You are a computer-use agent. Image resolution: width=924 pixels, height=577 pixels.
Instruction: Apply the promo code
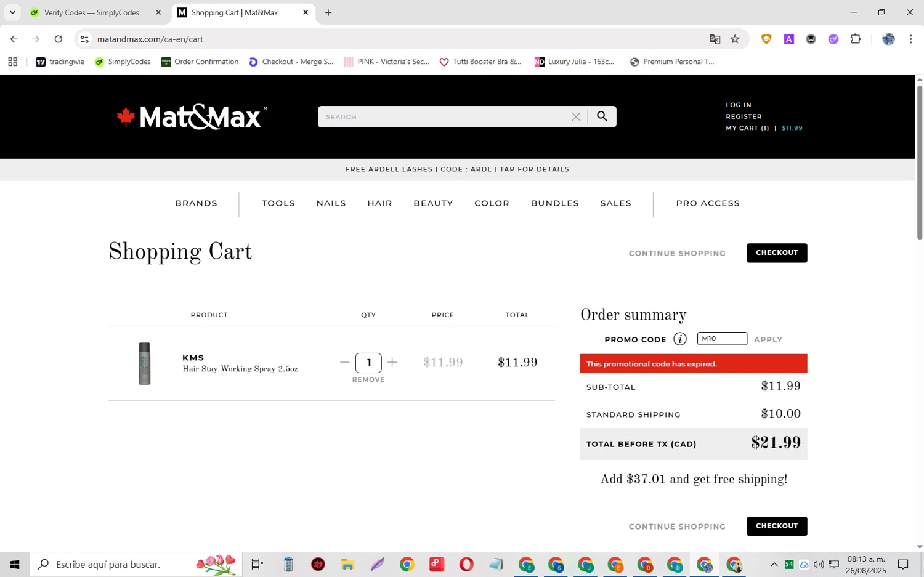pos(768,340)
